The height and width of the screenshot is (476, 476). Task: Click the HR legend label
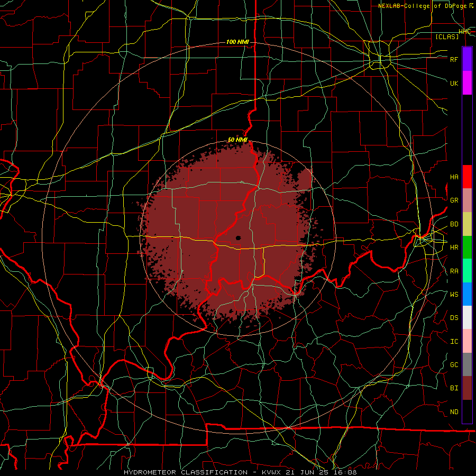click(454, 248)
